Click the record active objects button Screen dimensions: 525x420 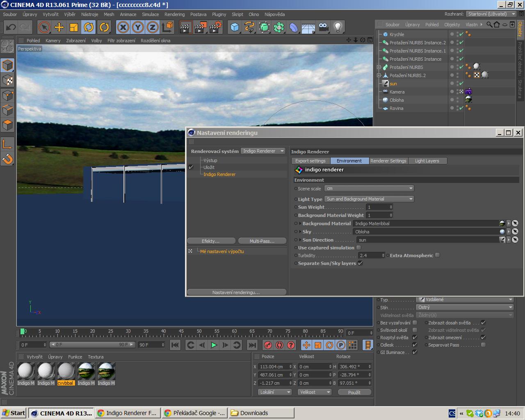tap(268, 345)
